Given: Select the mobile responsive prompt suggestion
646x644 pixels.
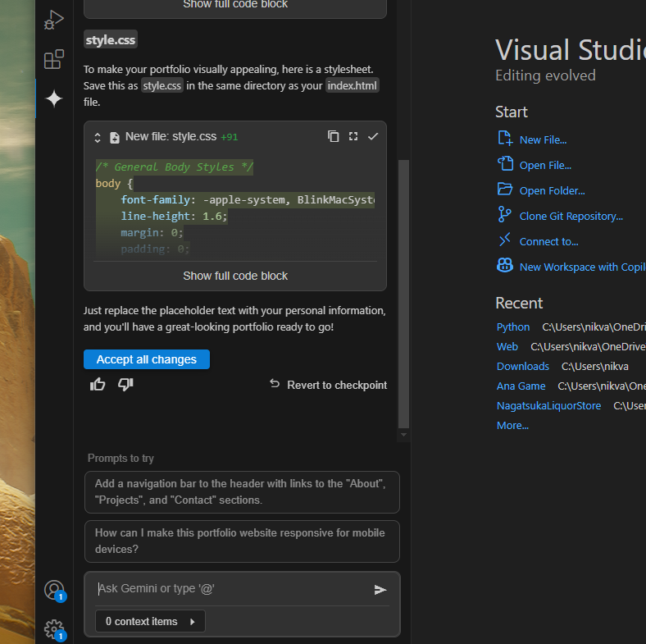Looking at the screenshot, I should 242,541.
